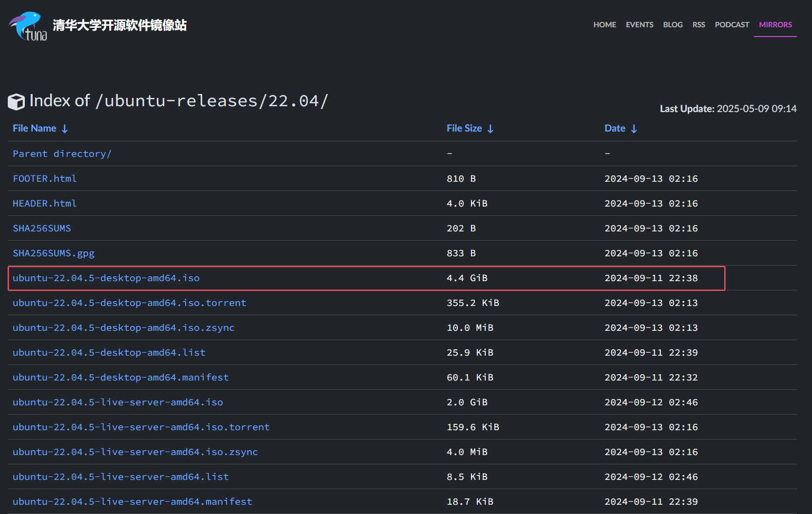Screen dimensions: 812x514
Task: Open the HOME navigation item
Action: click(604, 25)
